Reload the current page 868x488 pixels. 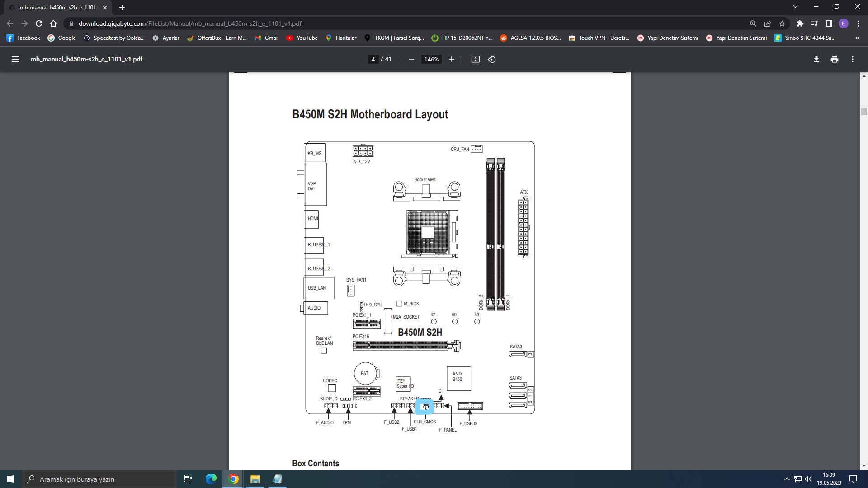(x=39, y=23)
